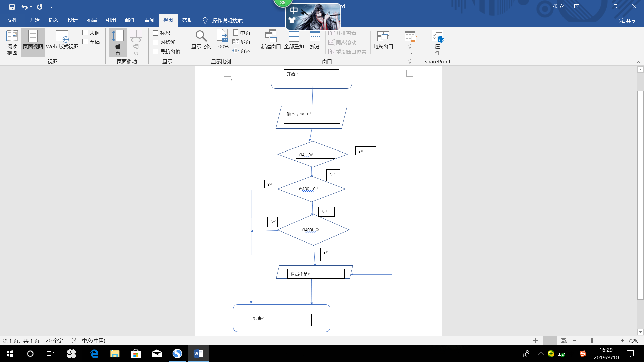Switch to the Review (审阅) tab
This screenshot has width=644, height=362.
click(x=149, y=20)
